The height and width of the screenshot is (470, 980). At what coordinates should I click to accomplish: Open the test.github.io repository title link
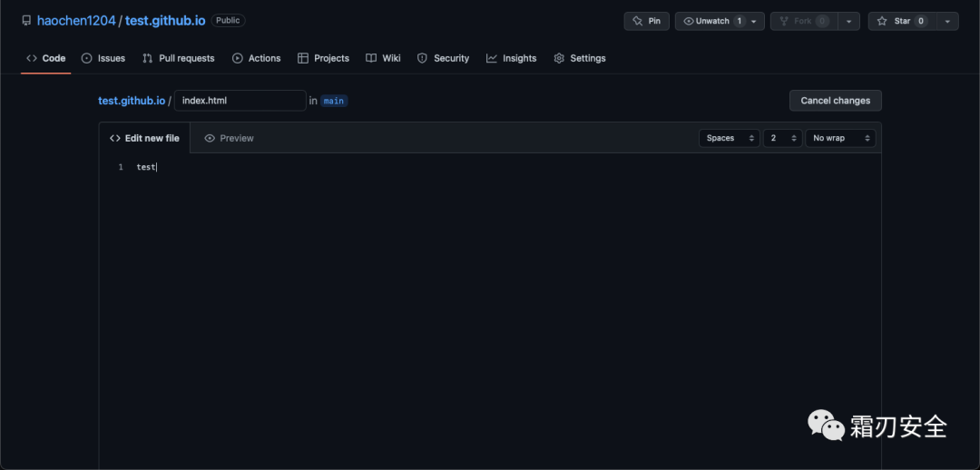[165, 21]
